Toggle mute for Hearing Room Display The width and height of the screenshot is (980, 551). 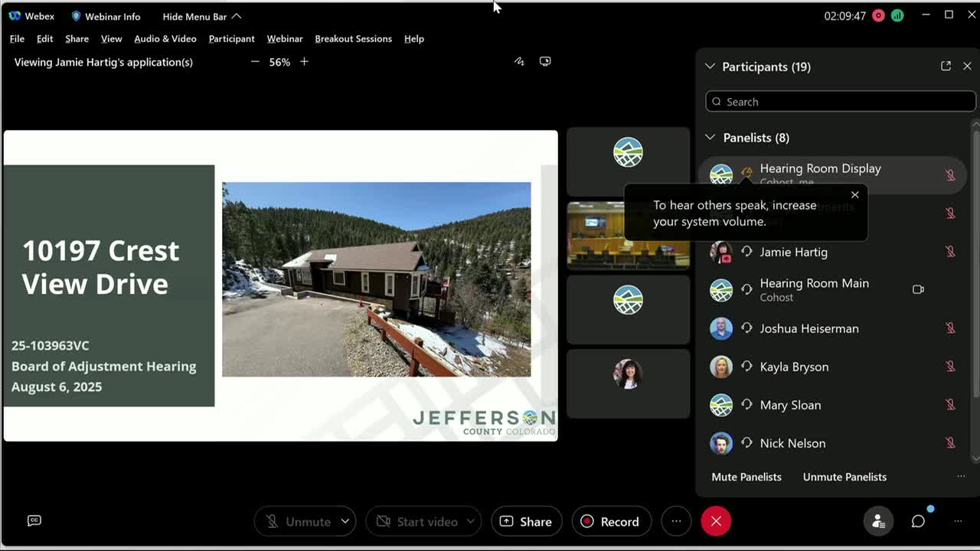[950, 175]
